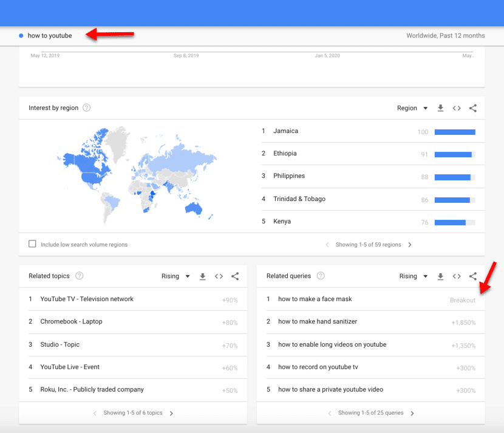Download Related topics data
This screenshot has width=504, height=433.
tap(202, 276)
